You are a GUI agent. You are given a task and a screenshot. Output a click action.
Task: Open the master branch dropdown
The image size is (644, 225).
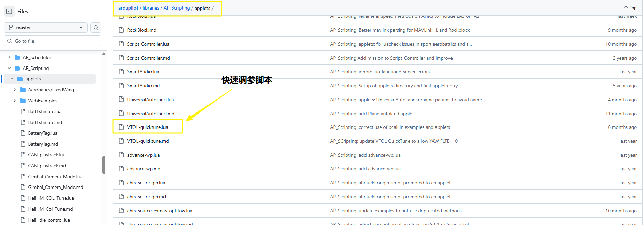(46, 28)
